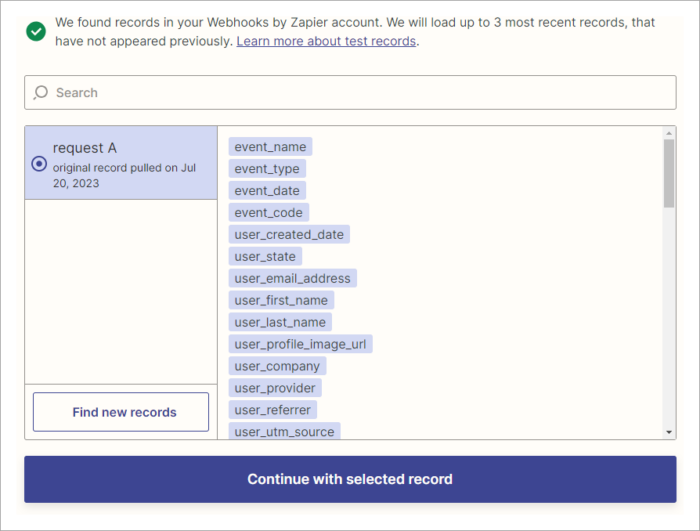The height and width of the screenshot is (531, 700).
Task: Click the scrollbar down arrow
Action: [669, 432]
